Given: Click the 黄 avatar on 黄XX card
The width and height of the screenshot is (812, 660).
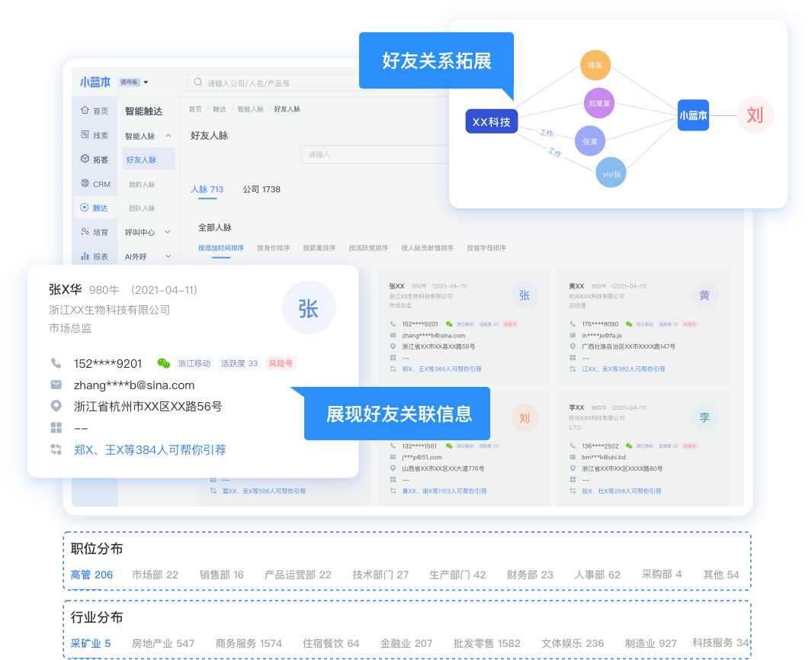Looking at the screenshot, I should coord(704,295).
